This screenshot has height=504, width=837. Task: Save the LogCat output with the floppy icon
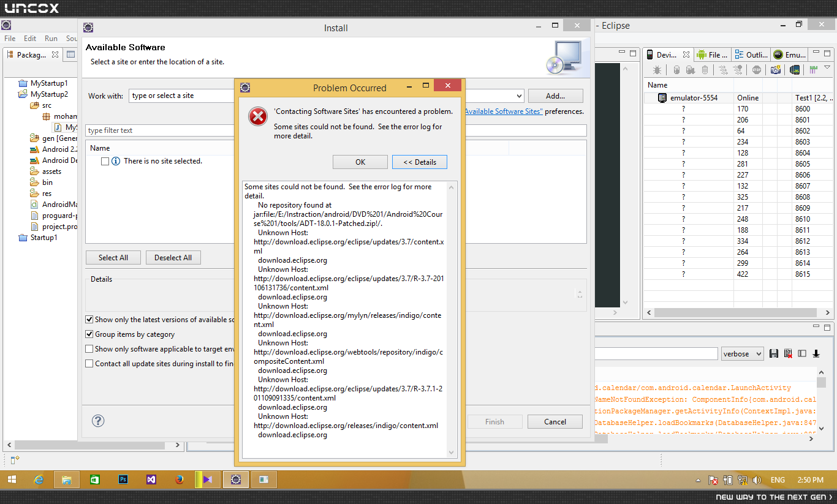[x=774, y=353]
